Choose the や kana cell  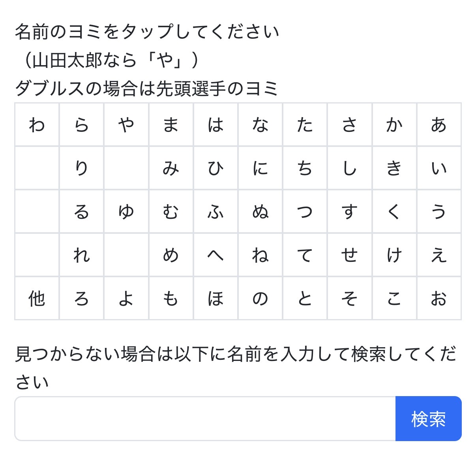tap(126, 125)
